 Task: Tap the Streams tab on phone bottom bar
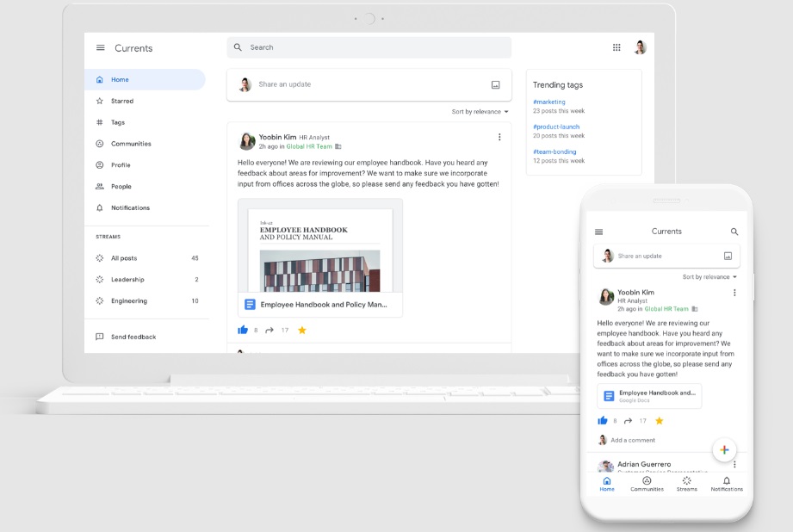686,484
